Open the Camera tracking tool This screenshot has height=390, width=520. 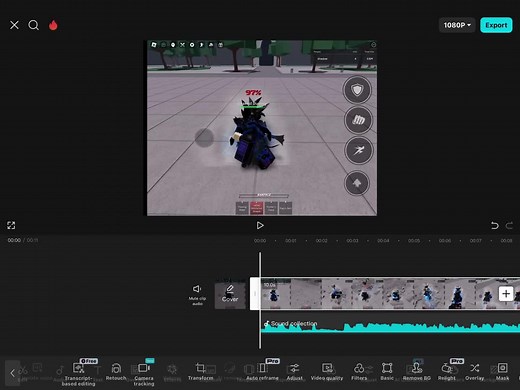tap(144, 374)
